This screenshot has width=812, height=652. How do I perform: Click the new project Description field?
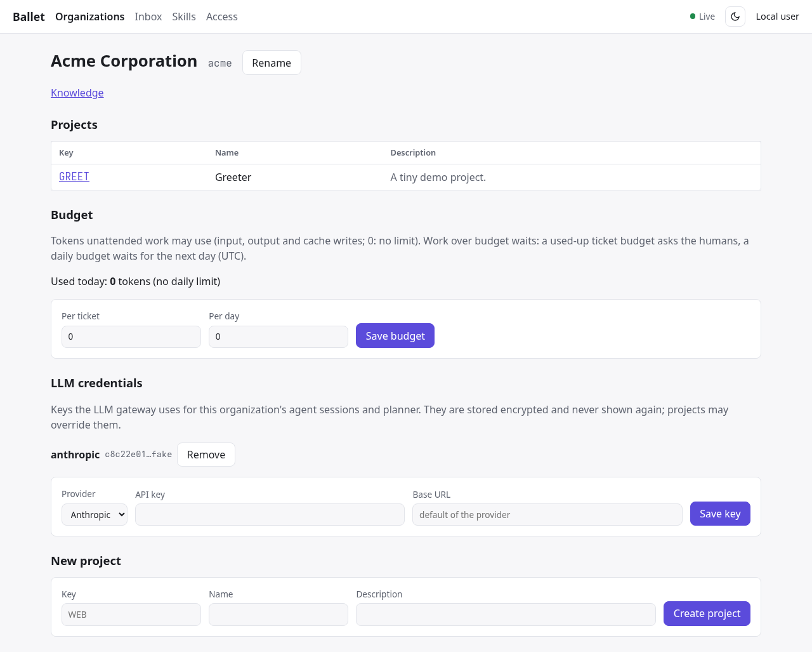point(506,615)
